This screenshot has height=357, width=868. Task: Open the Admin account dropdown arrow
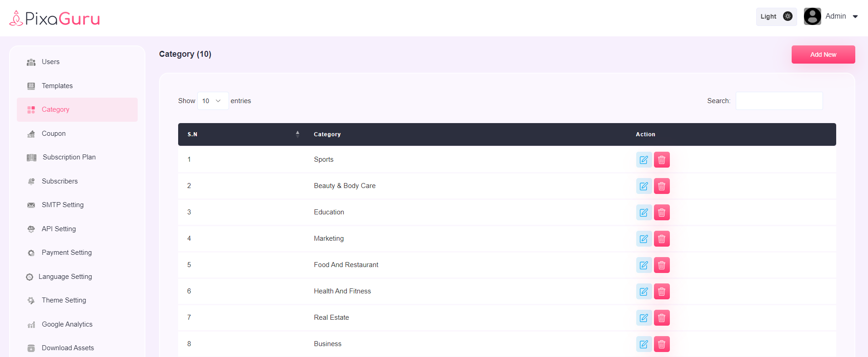pyautogui.click(x=855, y=17)
